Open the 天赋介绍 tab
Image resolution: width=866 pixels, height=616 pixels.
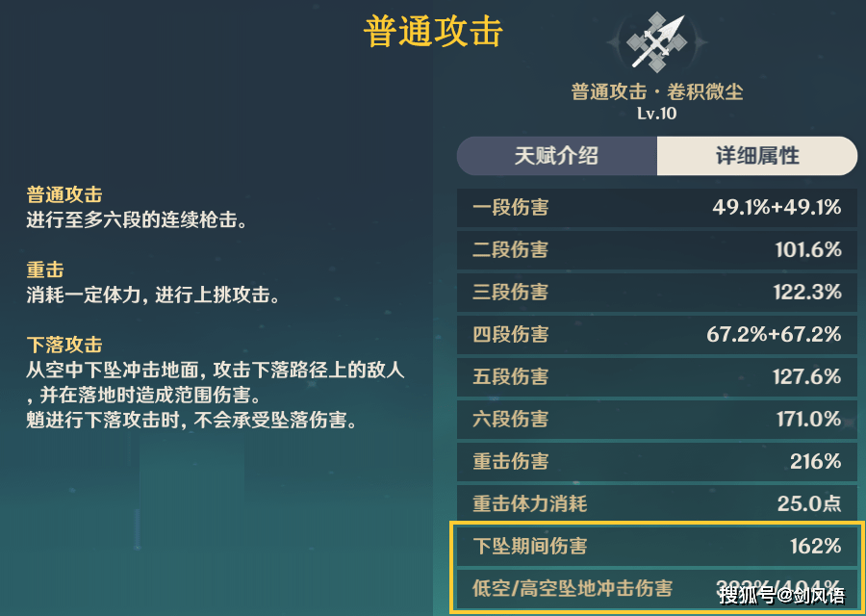pyautogui.click(x=556, y=155)
